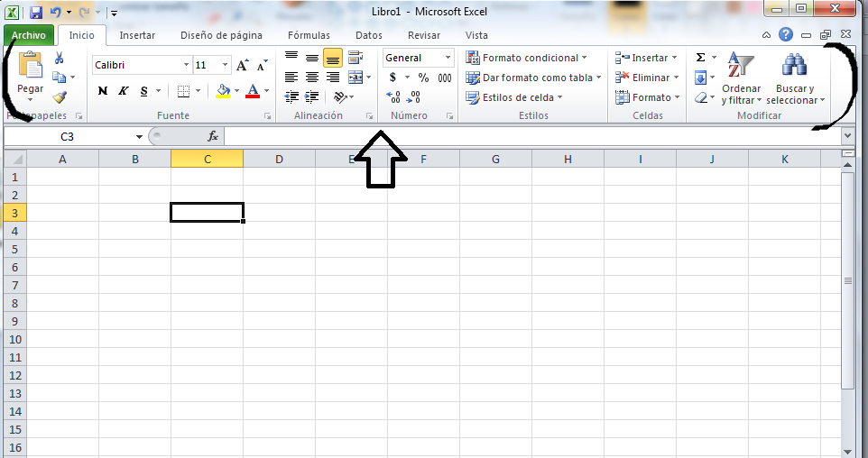This screenshot has height=458, width=868.
Task: Click the Save icon in quick access toolbar
Action: (x=36, y=13)
